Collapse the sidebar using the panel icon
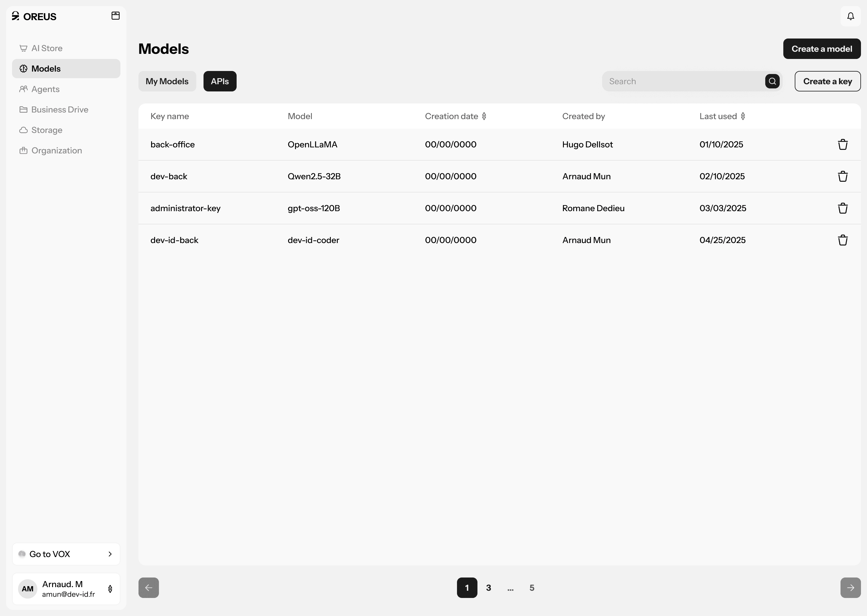Screen dimensions: 867x616 point(115,16)
